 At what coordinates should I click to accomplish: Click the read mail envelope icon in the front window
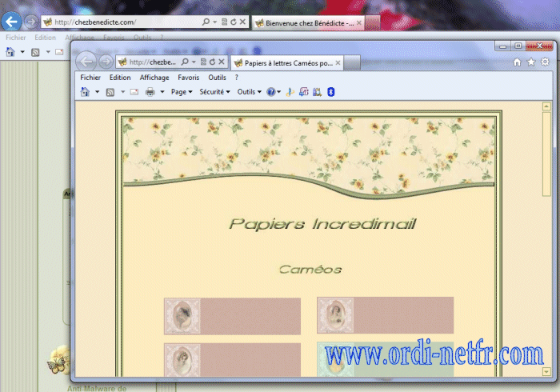click(134, 92)
